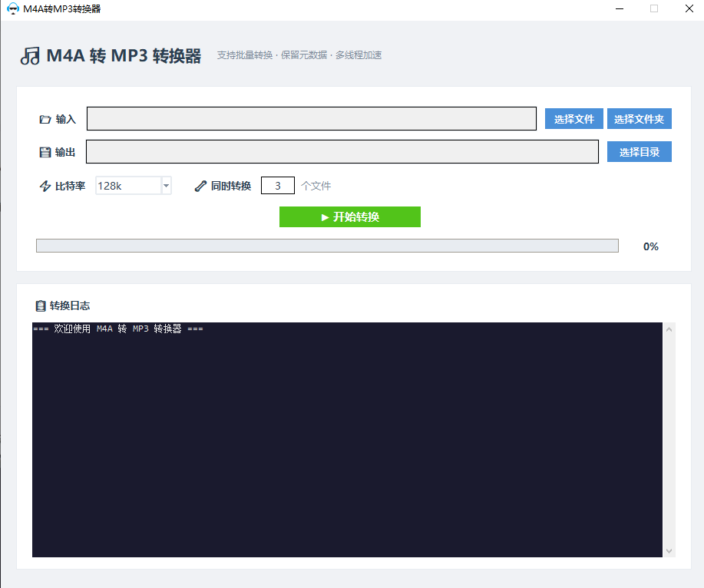Click the app headphone icon in title bar
Screen dimensions: 704x588
13,8
